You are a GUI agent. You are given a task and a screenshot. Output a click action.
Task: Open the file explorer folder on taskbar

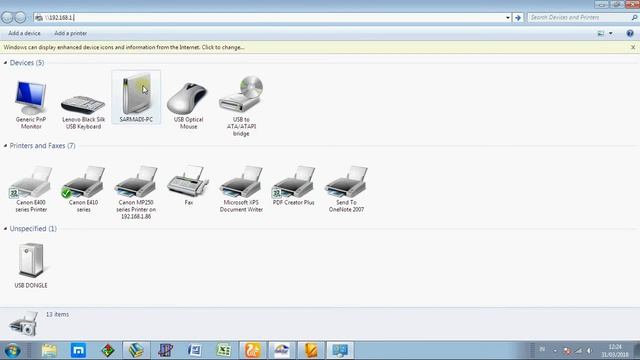point(49,350)
